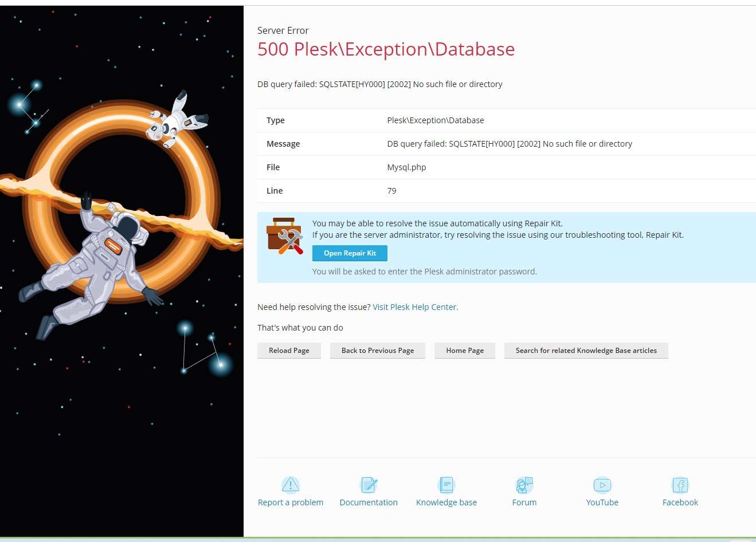
Task: Select the Server Error label
Action: [283, 30]
